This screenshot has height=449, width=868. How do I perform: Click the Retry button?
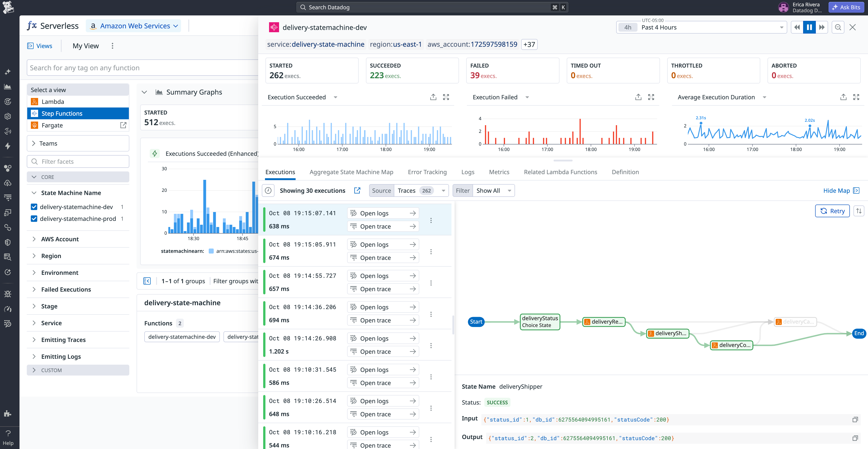832,211
